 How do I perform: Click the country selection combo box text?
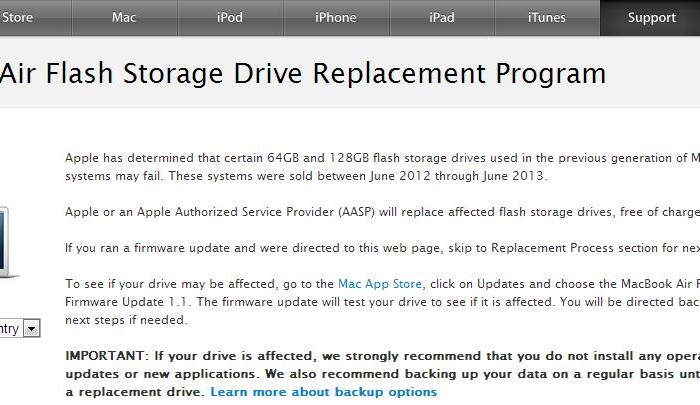(x=9, y=328)
